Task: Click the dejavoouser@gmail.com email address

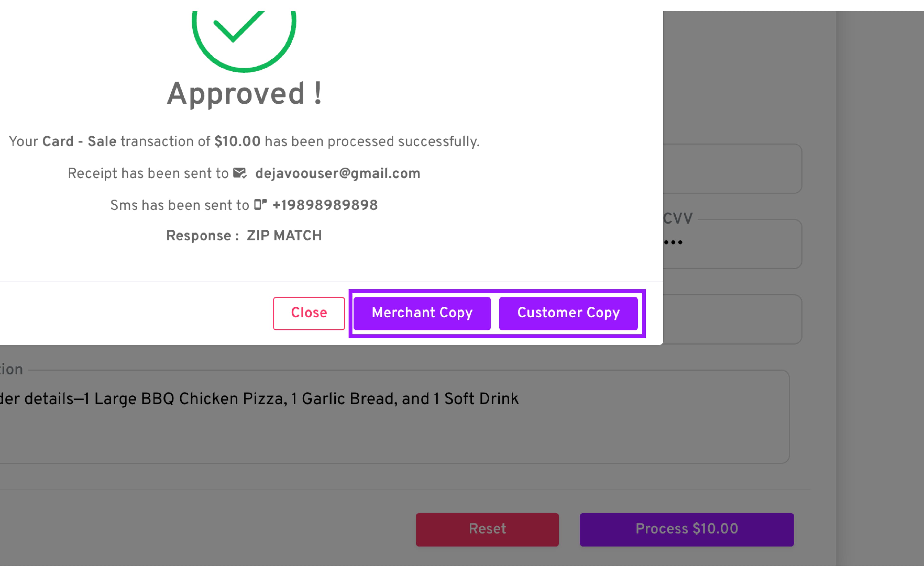Action: point(338,174)
